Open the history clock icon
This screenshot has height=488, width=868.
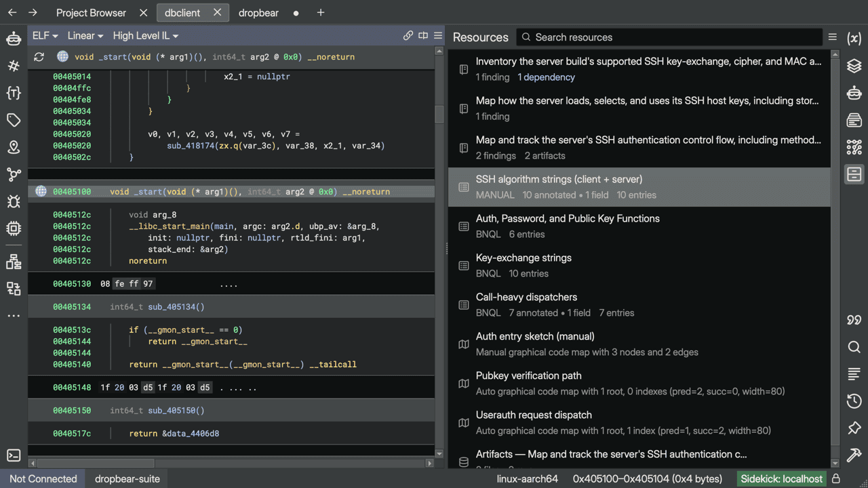854,401
